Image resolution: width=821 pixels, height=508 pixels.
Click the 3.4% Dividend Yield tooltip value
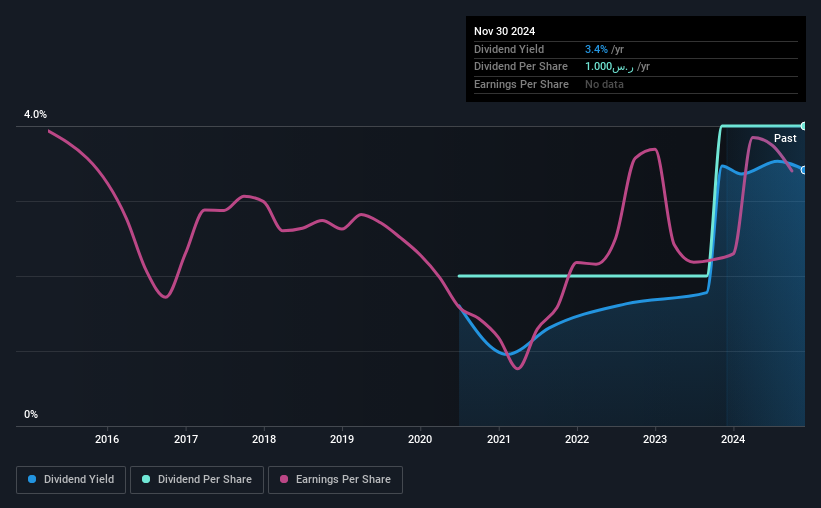click(596, 49)
